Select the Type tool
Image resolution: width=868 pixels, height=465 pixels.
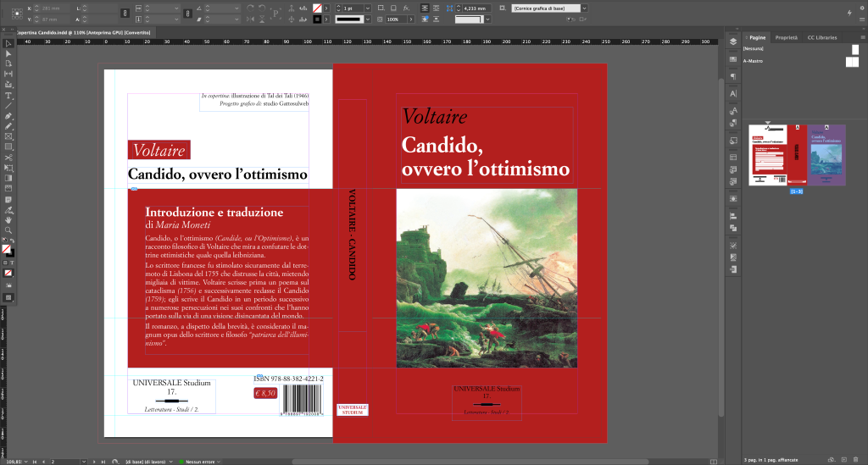click(x=8, y=96)
